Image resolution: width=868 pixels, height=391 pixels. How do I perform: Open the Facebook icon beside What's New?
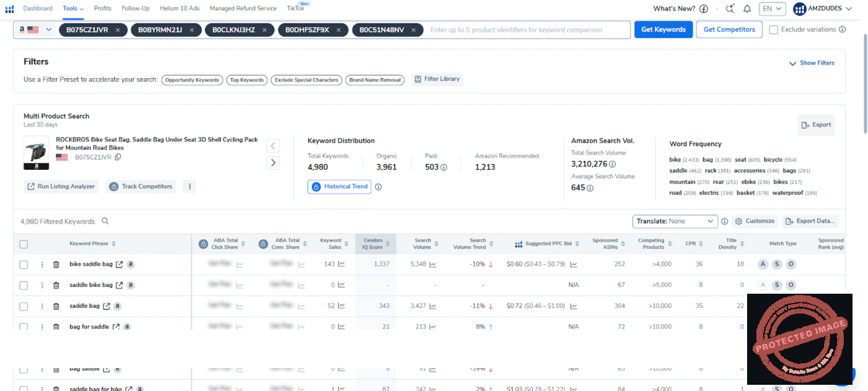click(704, 9)
